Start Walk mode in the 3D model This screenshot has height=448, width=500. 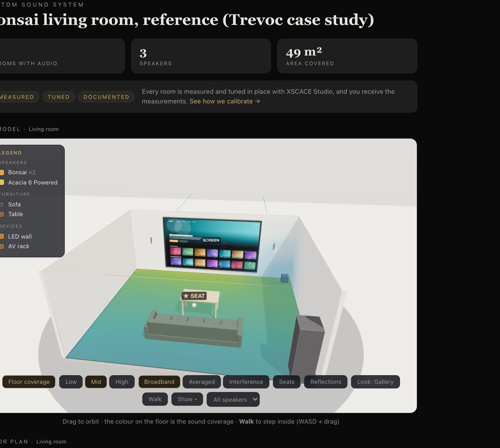(155, 399)
